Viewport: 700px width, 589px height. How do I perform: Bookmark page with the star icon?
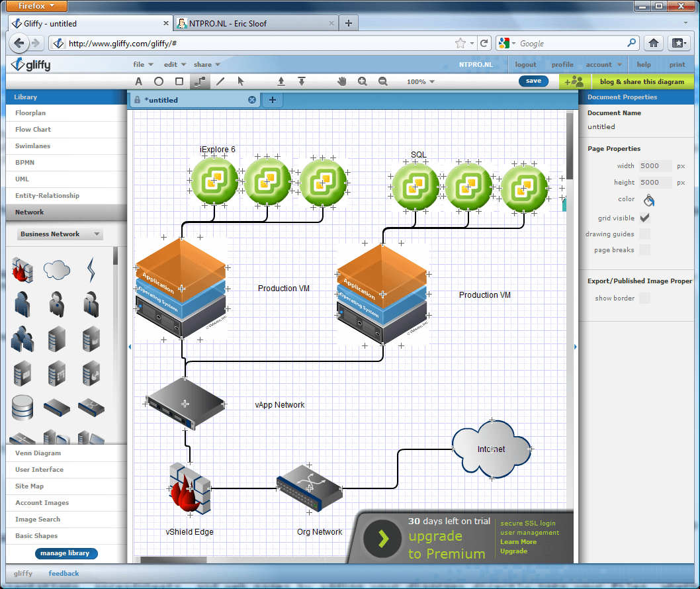(460, 43)
